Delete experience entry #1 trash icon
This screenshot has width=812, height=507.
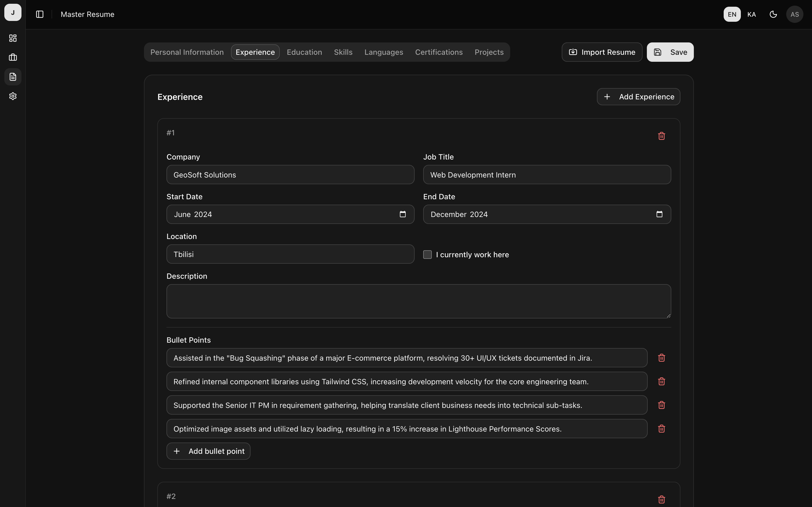click(661, 136)
